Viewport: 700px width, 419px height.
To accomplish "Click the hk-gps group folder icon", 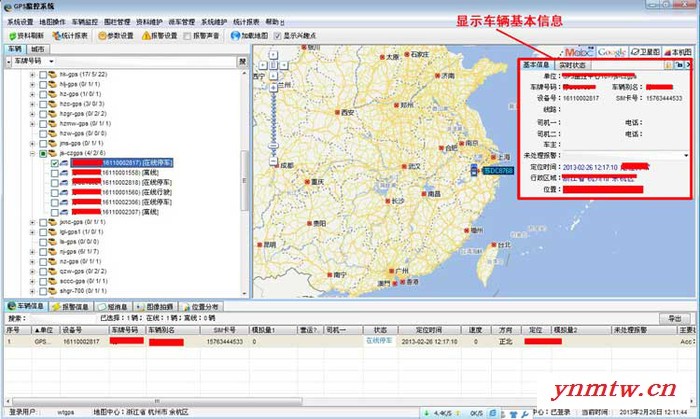I will click(52, 75).
